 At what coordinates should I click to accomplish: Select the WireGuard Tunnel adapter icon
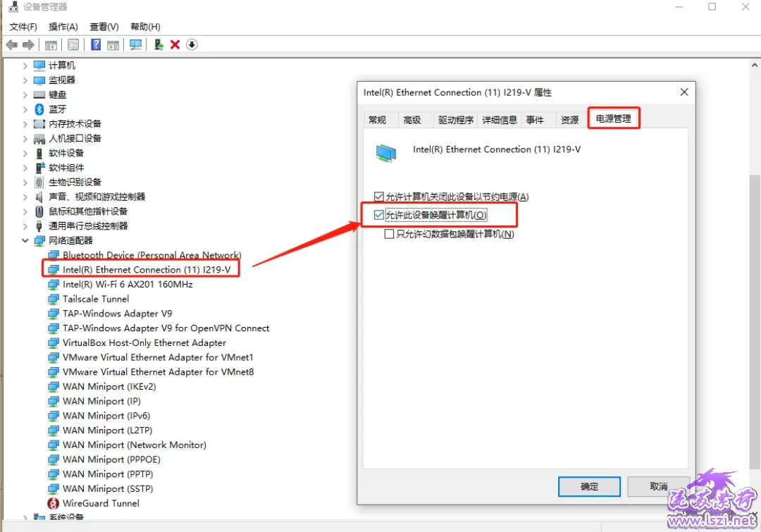[53, 503]
